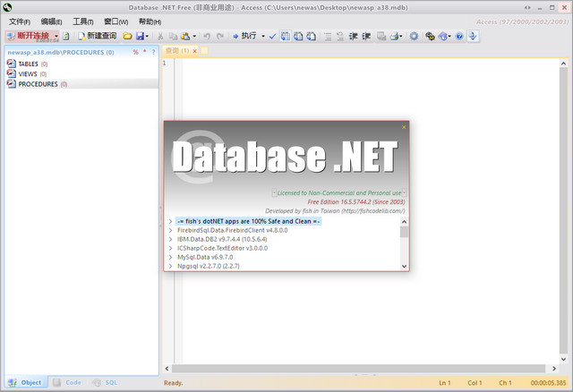The width and height of the screenshot is (573, 392).
Task: Select the TABLES node in object tree
Action: 27,64
